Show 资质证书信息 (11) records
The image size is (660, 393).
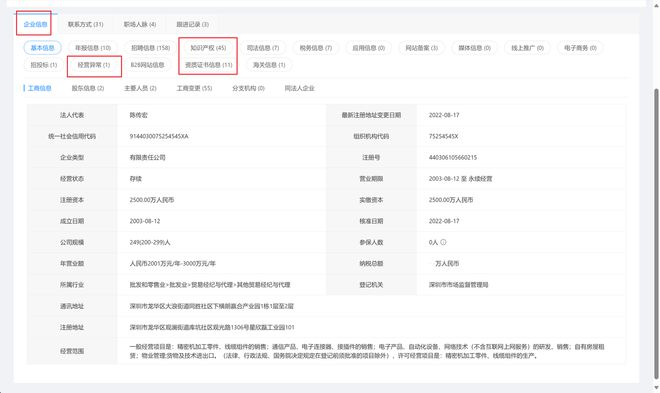pyautogui.click(x=209, y=65)
